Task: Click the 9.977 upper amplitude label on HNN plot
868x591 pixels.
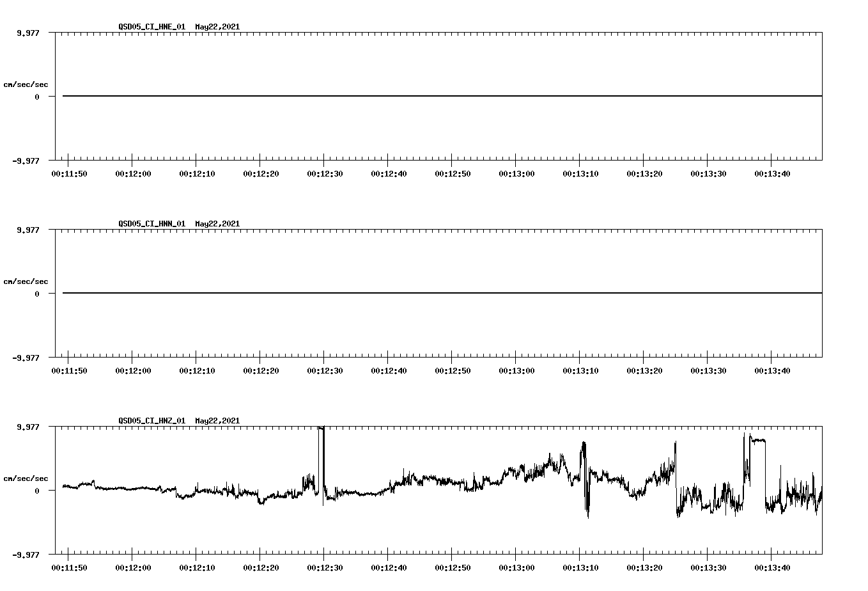Action: [28, 229]
